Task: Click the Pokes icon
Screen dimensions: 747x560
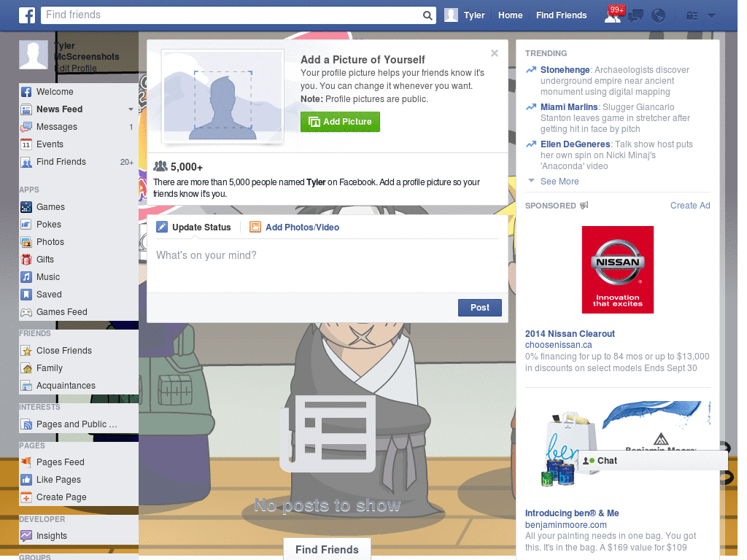Action: [x=26, y=225]
